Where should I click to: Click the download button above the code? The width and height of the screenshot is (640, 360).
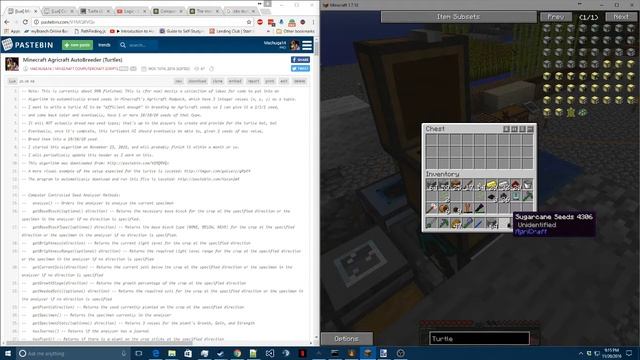click(197, 81)
